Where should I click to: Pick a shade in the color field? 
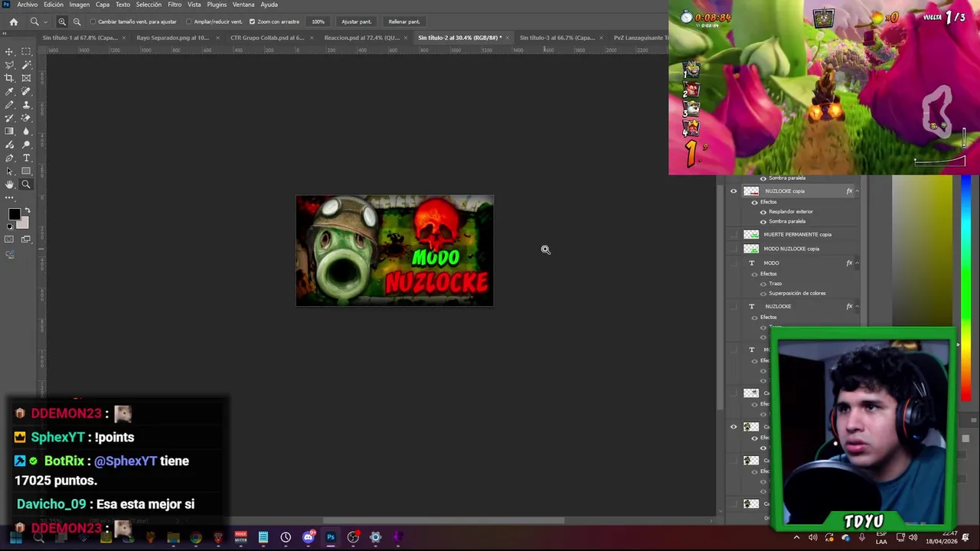[923, 253]
